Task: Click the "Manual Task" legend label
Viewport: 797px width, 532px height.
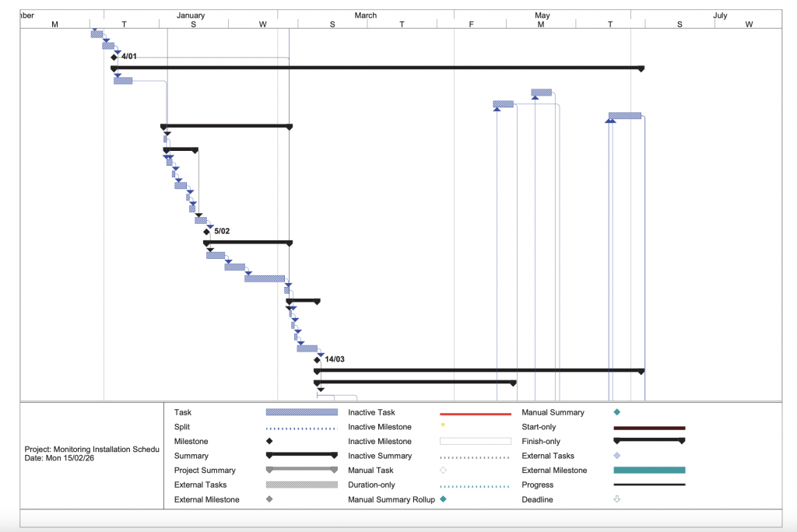Action: [x=370, y=470]
